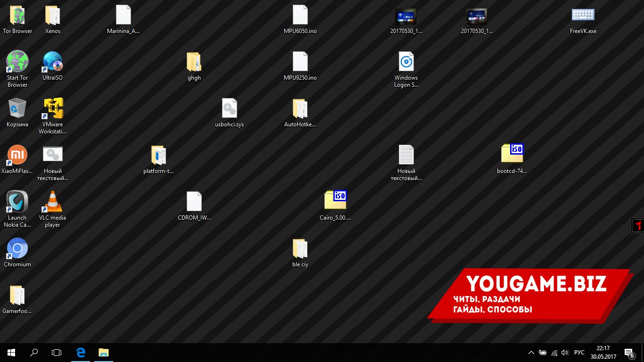Screen dimensions: 644x362
Task: Click the VLC media player icon
Action: click(52, 203)
